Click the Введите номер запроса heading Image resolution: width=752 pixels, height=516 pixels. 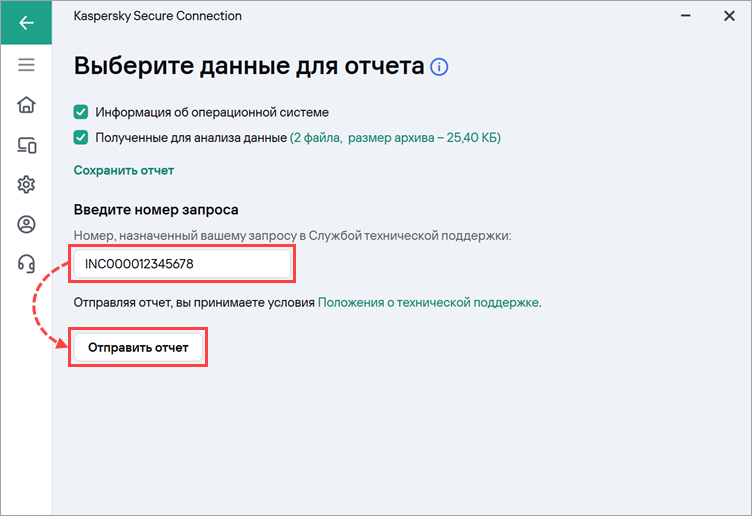coord(156,210)
